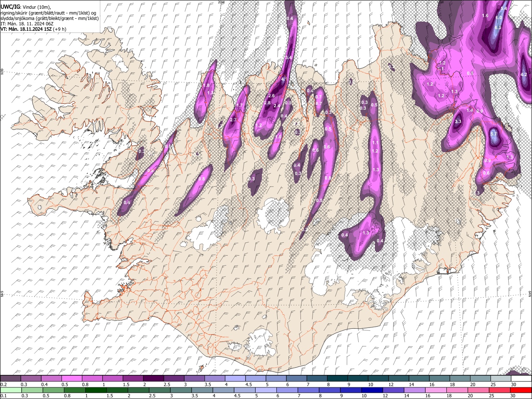532x399 pixels.
Task: Click the 30 label in the upper legend row
Action: coord(514,384)
